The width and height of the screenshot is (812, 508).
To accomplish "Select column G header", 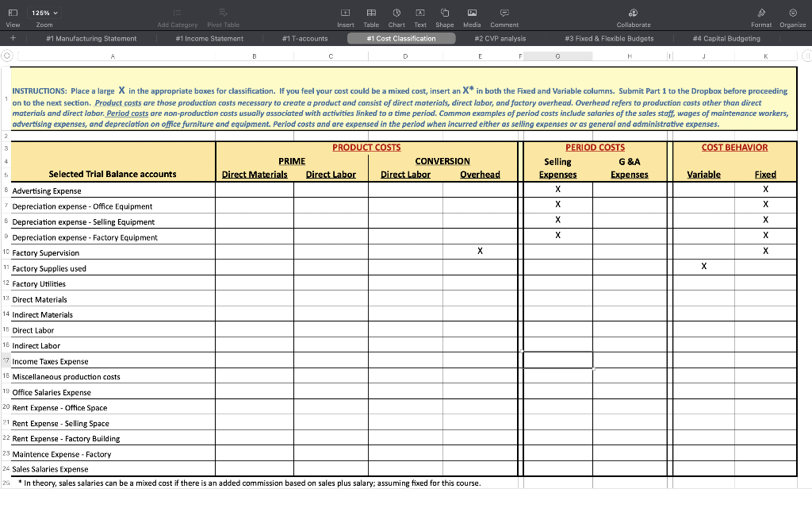I will click(x=558, y=55).
